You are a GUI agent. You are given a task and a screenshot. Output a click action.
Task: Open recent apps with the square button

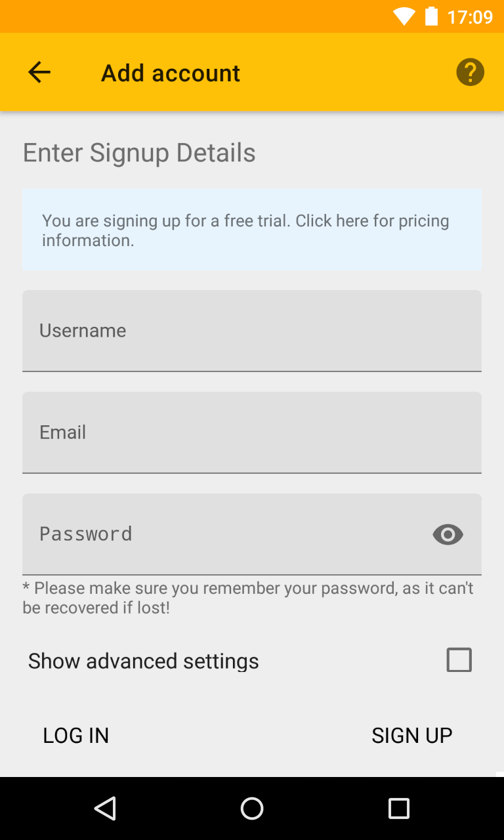(x=398, y=808)
